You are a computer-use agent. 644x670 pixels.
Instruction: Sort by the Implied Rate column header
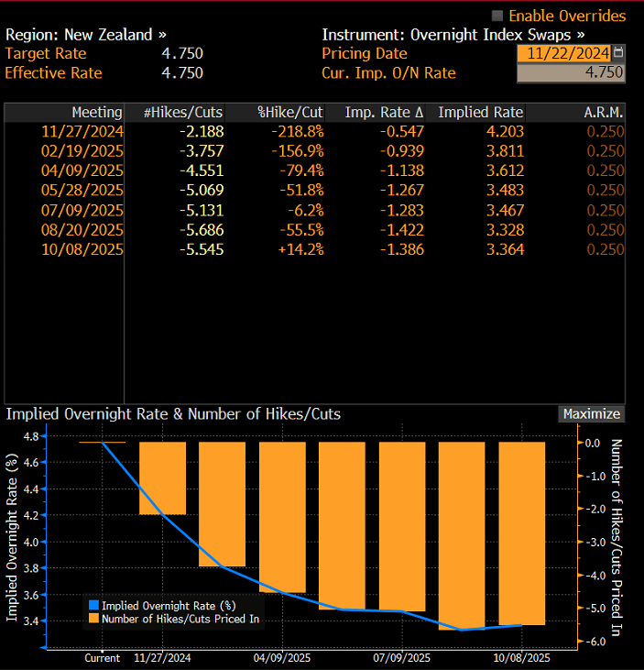tap(475, 113)
